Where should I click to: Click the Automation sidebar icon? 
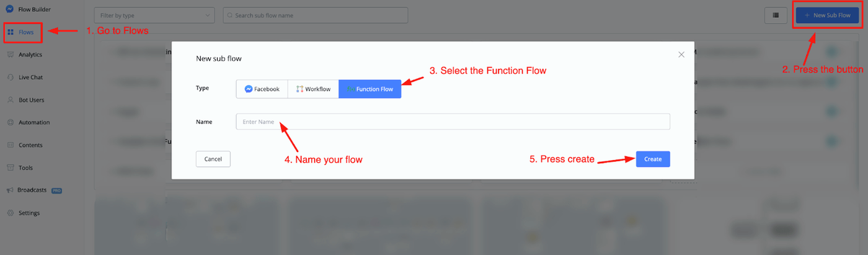click(11, 122)
